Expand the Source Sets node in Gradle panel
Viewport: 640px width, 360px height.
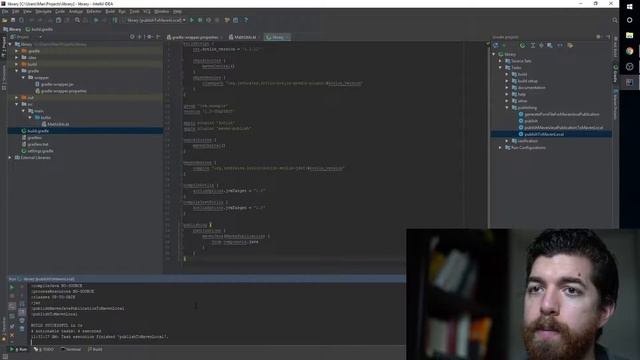coord(500,61)
